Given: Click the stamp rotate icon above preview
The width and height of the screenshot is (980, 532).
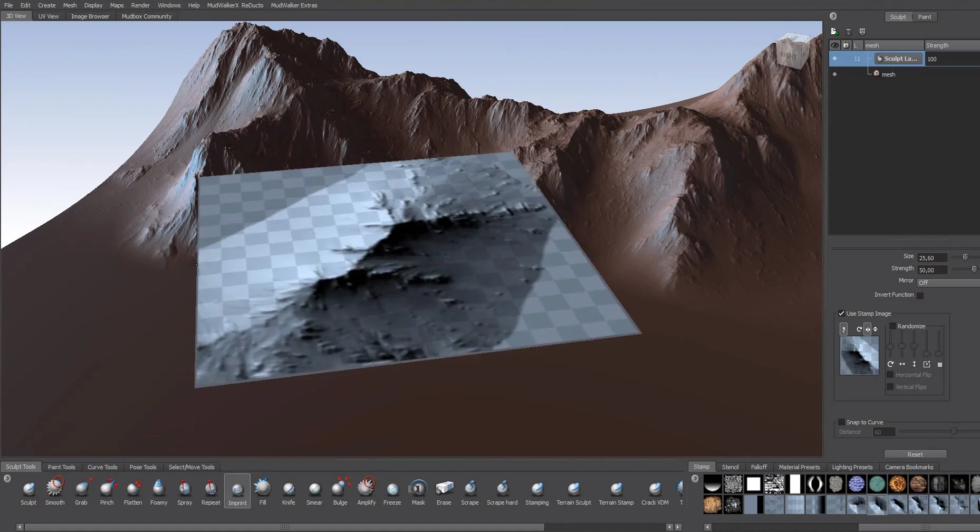Looking at the screenshot, I should tap(859, 329).
